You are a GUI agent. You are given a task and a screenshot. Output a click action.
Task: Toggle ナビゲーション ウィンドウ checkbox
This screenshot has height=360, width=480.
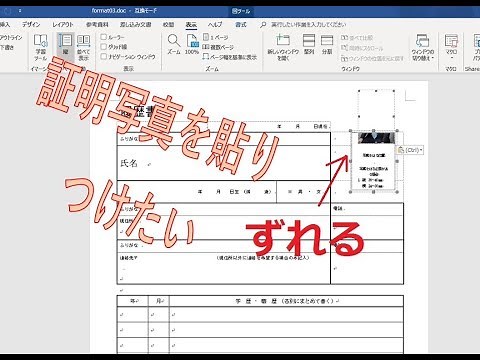pos(104,56)
